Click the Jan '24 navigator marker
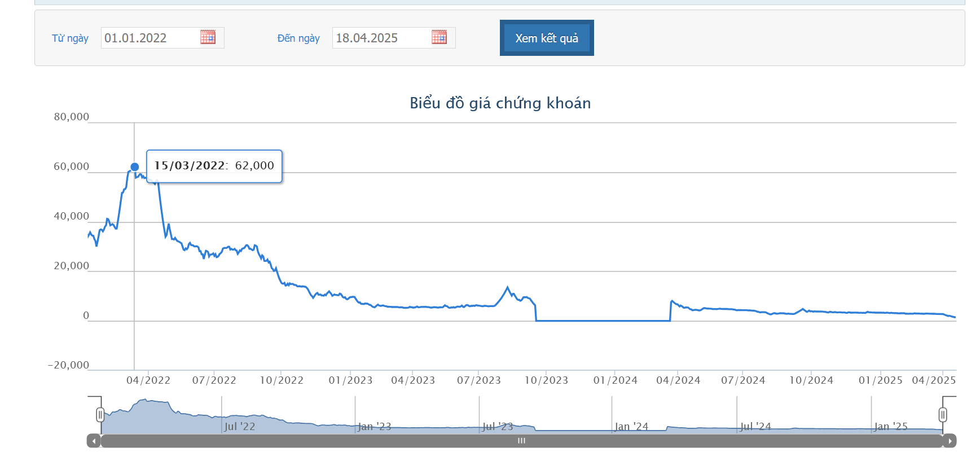The height and width of the screenshot is (456, 980). 631,427
